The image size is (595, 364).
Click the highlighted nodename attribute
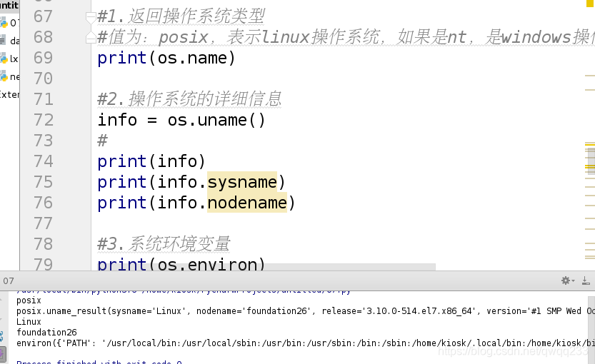247,203
